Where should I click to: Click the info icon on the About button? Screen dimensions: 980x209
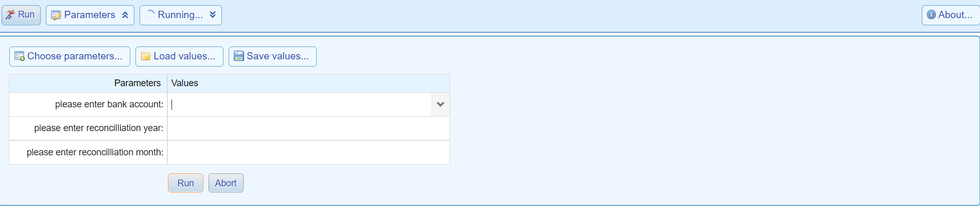click(x=931, y=15)
